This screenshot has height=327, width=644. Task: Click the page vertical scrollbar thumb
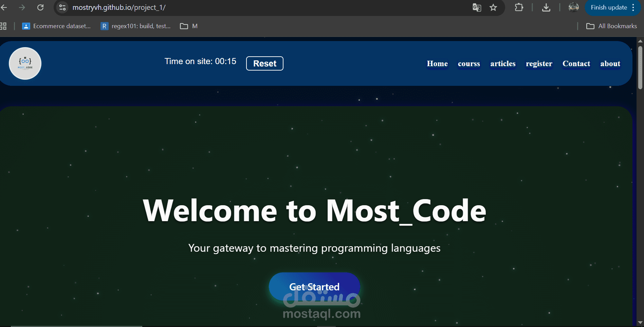click(x=640, y=68)
